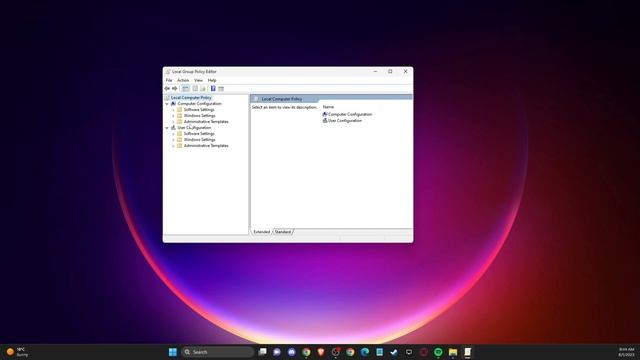Image resolution: width=640 pixels, height=360 pixels.
Task: Collapse the User Configuration tree node
Action: 167,128
